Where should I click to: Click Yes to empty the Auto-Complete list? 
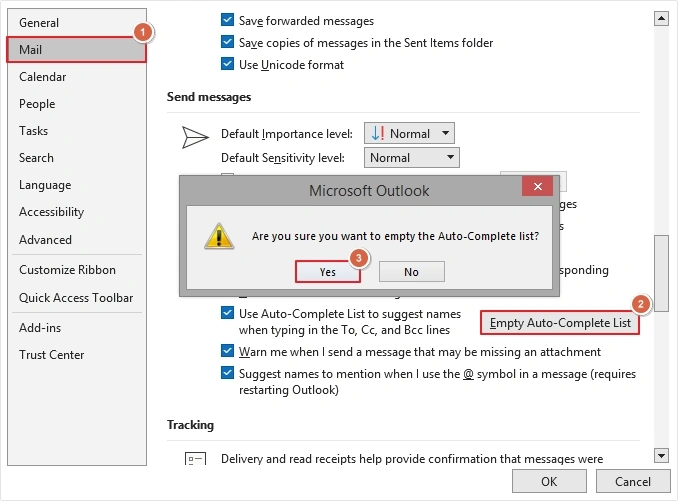[327, 272]
